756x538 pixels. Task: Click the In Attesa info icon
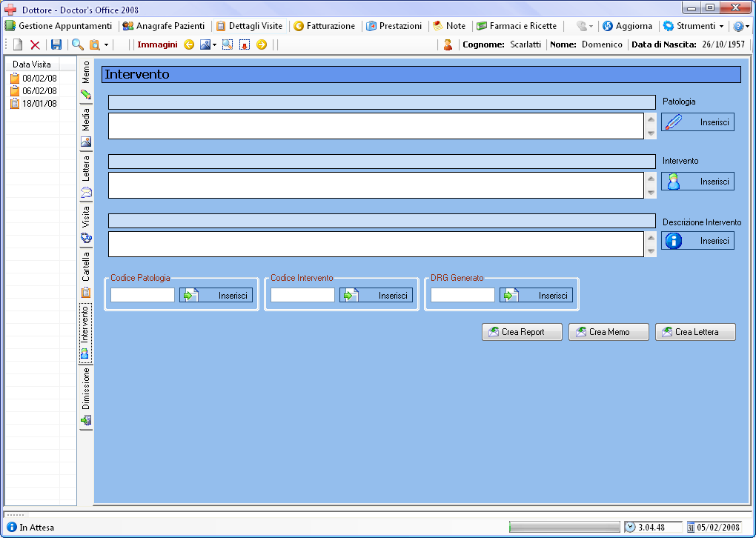click(12, 528)
